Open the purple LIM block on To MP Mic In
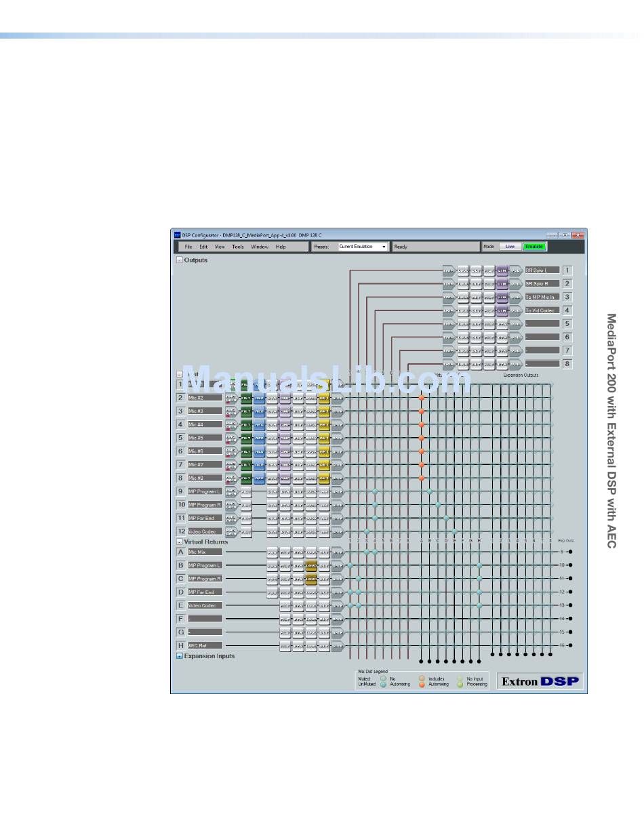Image resolution: width=644 pixels, height=833 pixels. click(x=502, y=297)
